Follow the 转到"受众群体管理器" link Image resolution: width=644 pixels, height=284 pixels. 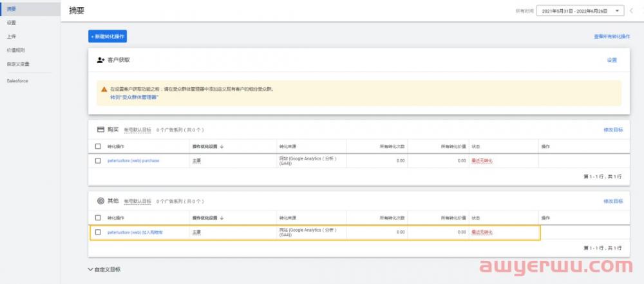pyautogui.click(x=135, y=97)
